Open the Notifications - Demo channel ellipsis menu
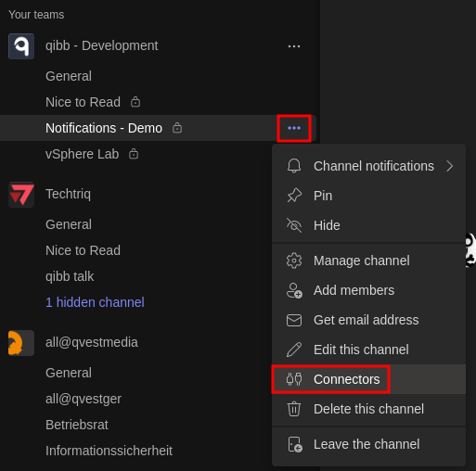The height and width of the screenshot is (471, 476). [294, 128]
